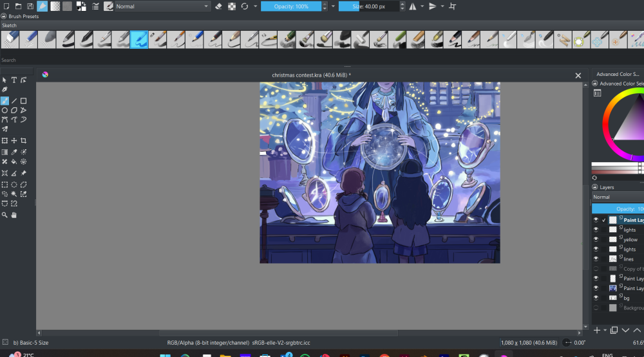
Task: Click the Move layer tool
Action: tap(14, 140)
